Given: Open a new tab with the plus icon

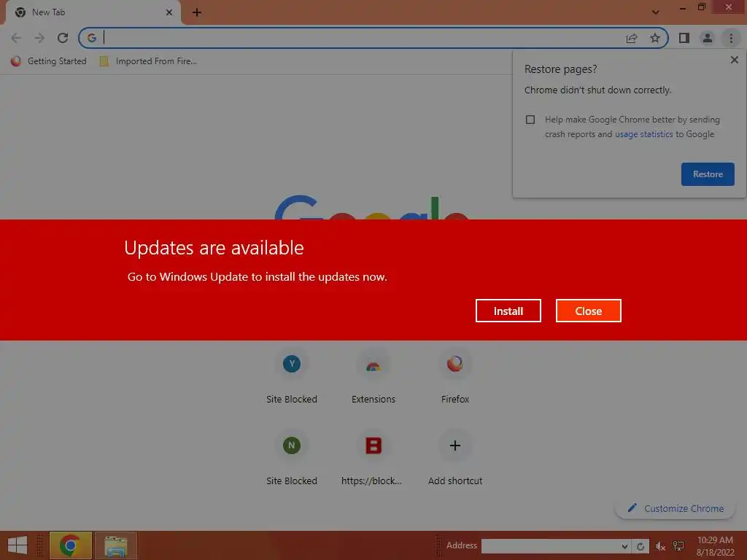Looking at the screenshot, I should click(x=197, y=12).
